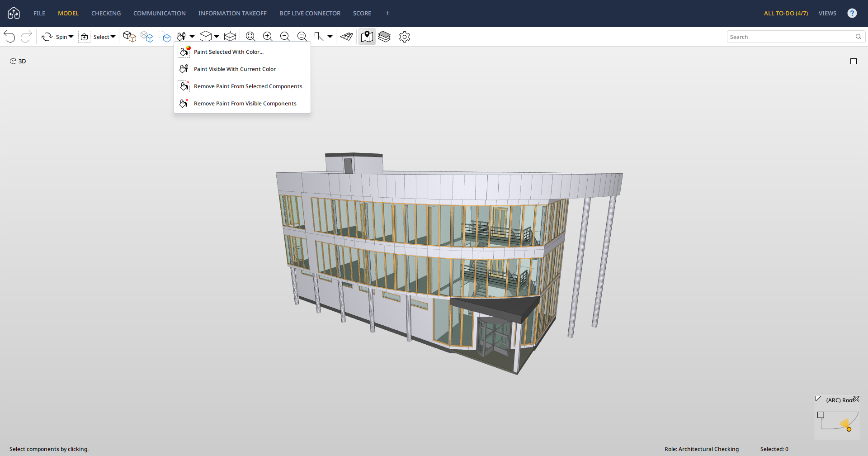868x456 pixels.
Task: Switch to the INFORMATION TAKEOFF tab
Action: click(232, 13)
